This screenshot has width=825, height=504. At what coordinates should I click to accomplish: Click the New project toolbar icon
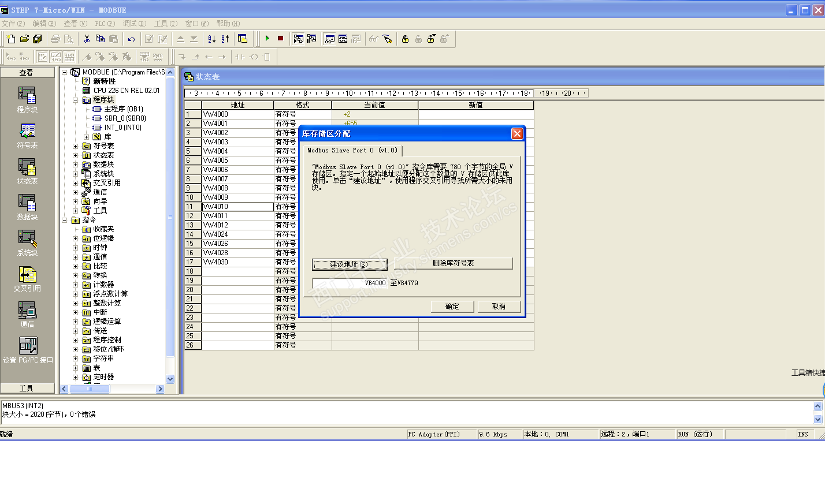click(11, 39)
